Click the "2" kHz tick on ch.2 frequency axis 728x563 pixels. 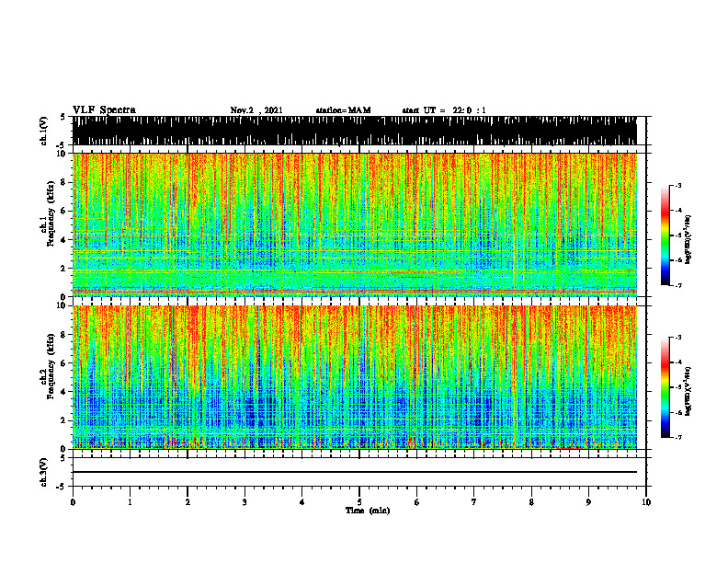click(x=63, y=420)
